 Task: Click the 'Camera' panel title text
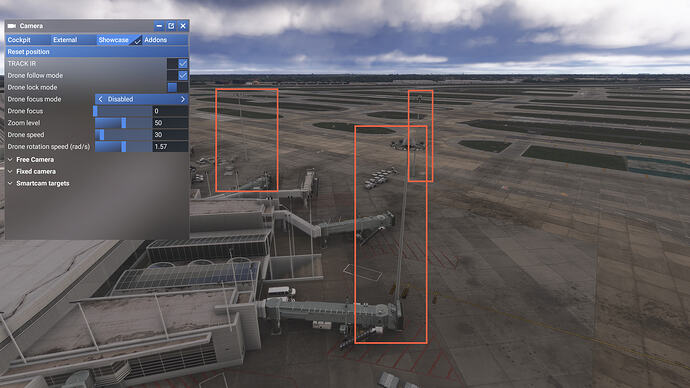tap(31, 26)
